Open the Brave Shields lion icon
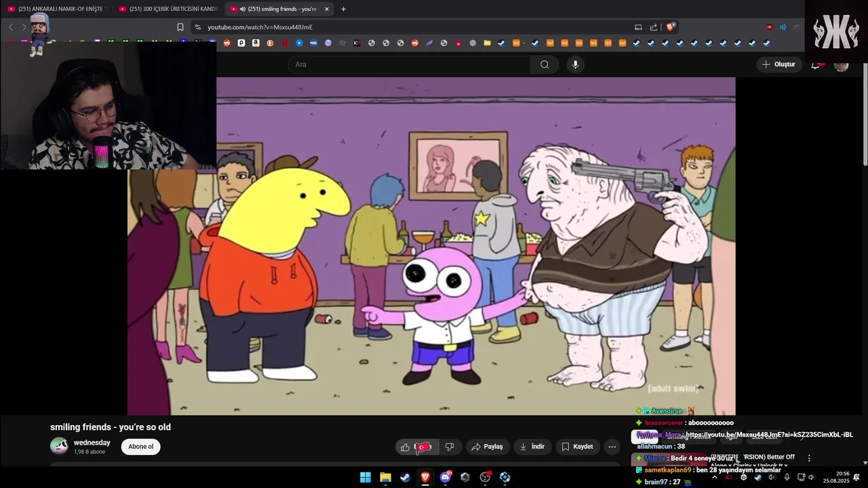This screenshot has width=868, height=488. point(670,27)
